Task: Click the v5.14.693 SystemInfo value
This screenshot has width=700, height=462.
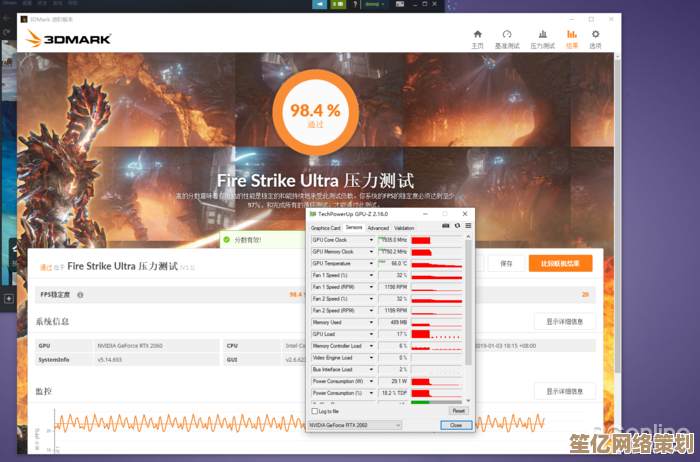Action: [156, 359]
